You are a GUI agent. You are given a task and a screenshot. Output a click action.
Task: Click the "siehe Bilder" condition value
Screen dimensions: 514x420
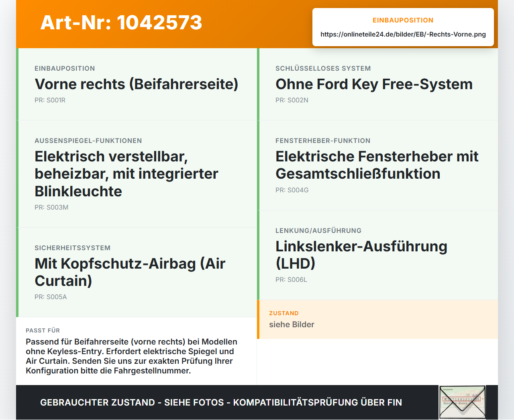pyautogui.click(x=292, y=324)
